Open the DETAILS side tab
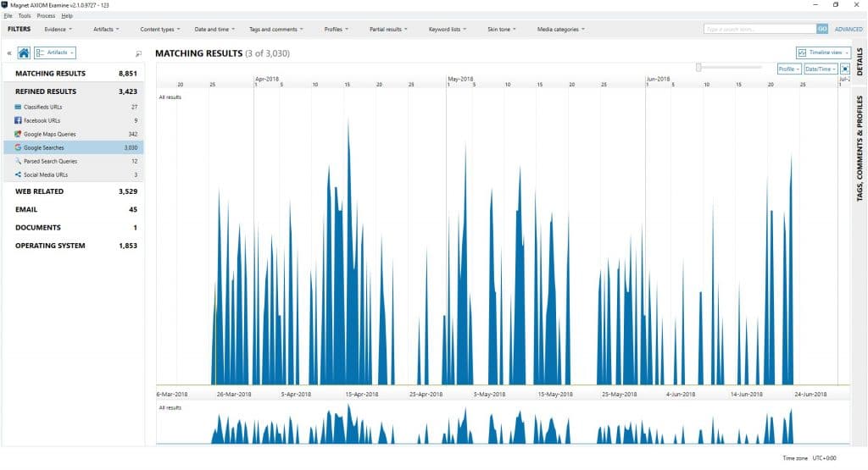This screenshot has height=470, width=868. (860, 62)
